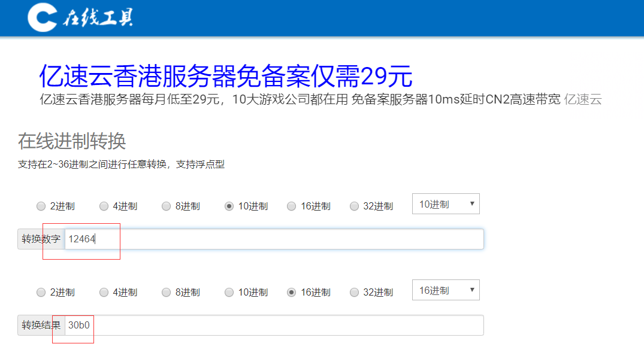The width and height of the screenshot is (644, 359).
Task: Click the 转换结果 output field
Action: pos(274,325)
